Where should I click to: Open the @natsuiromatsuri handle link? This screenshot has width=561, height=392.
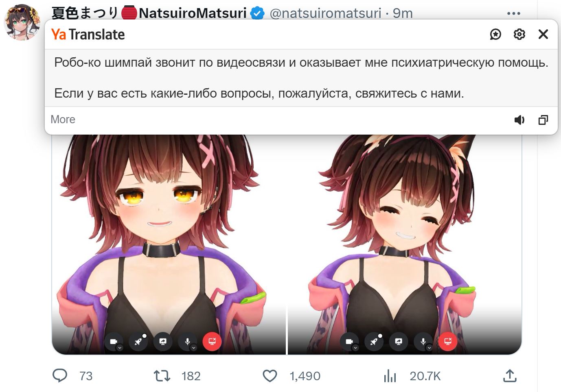pyautogui.click(x=325, y=13)
